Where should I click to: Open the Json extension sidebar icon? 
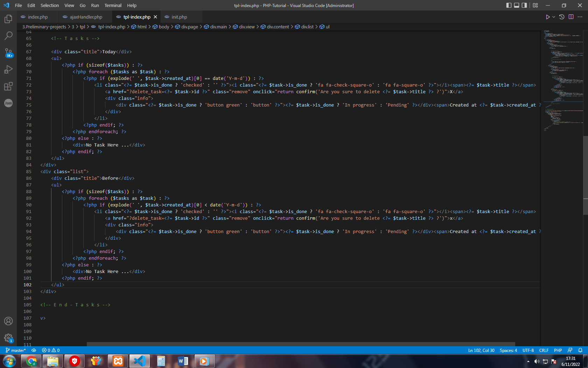tap(8, 103)
